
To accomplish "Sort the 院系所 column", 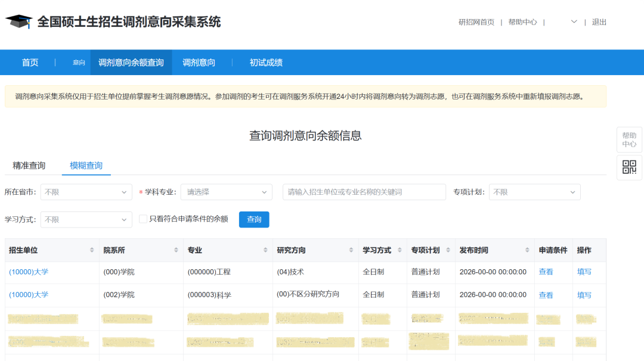I will 176,250.
